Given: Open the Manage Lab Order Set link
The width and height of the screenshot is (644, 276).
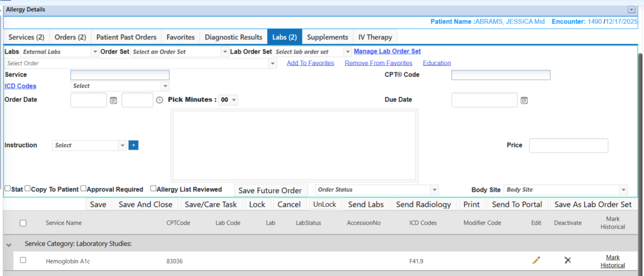Looking at the screenshot, I should click(387, 52).
